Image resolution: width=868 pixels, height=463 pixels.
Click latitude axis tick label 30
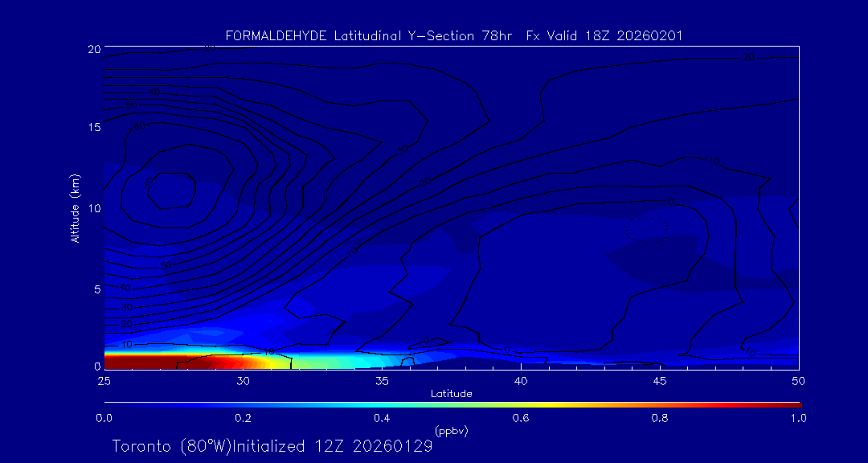click(x=243, y=381)
